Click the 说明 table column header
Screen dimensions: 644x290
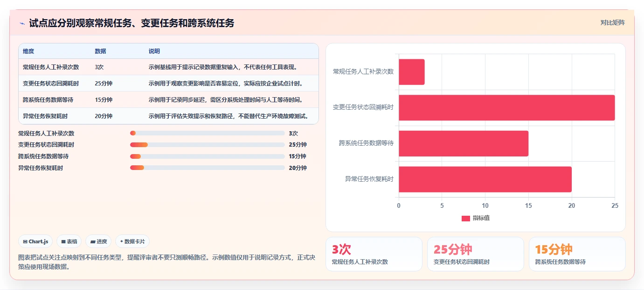coord(154,51)
